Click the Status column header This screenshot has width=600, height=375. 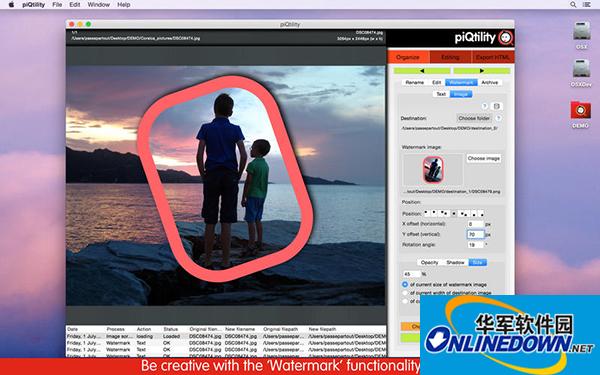(171, 329)
